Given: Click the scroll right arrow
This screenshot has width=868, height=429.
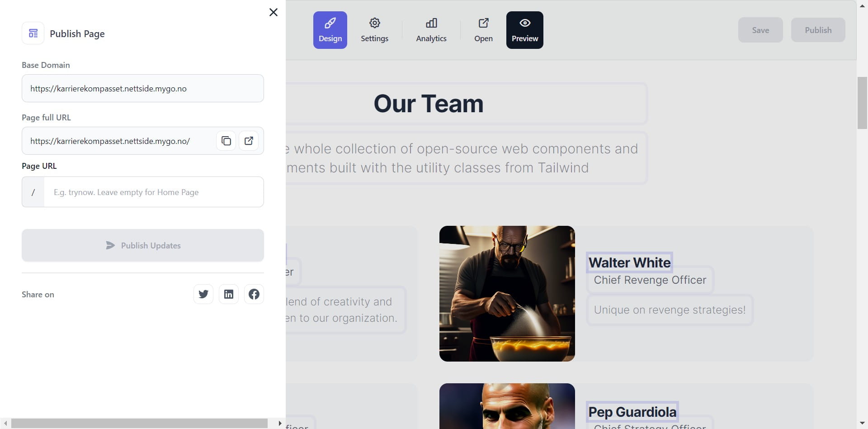Looking at the screenshot, I should [280, 424].
